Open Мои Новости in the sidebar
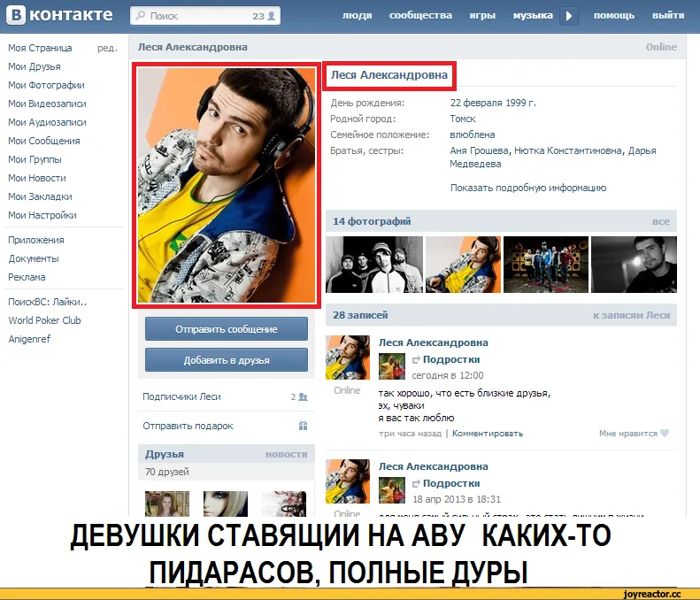 point(37,178)
